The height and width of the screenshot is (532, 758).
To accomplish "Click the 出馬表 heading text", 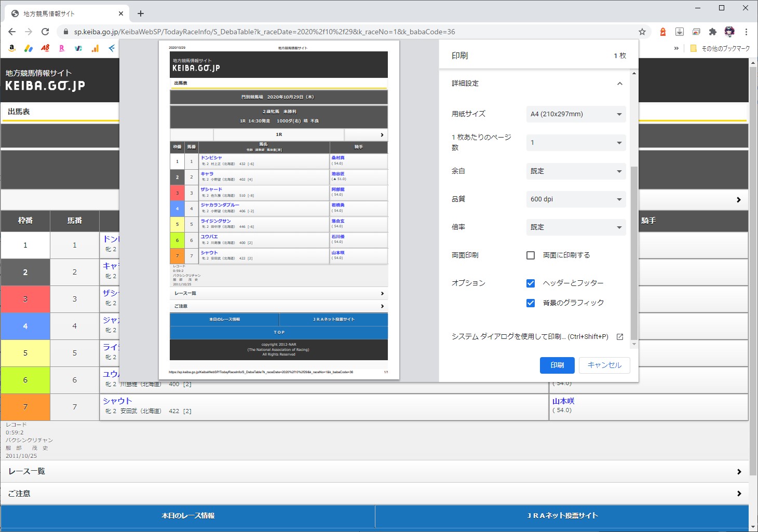I will (19, 112).
